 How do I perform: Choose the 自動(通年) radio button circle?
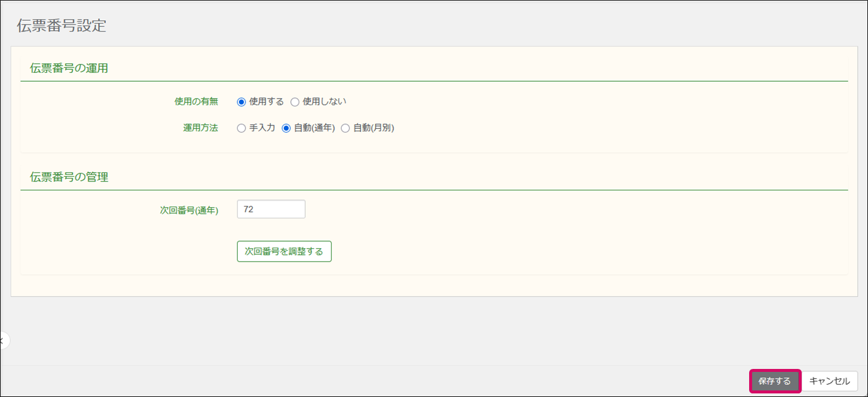coord(286,128)
